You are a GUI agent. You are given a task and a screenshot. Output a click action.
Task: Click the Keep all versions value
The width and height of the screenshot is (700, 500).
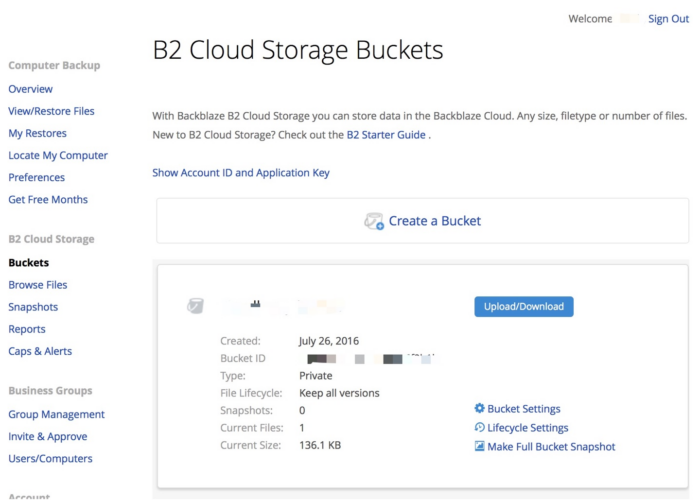[x=339, y=393]
